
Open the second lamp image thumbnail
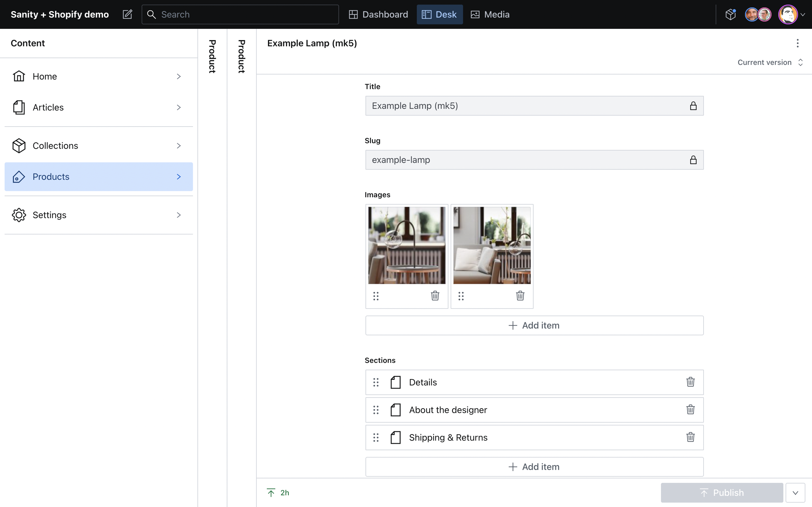coord(492,245)
